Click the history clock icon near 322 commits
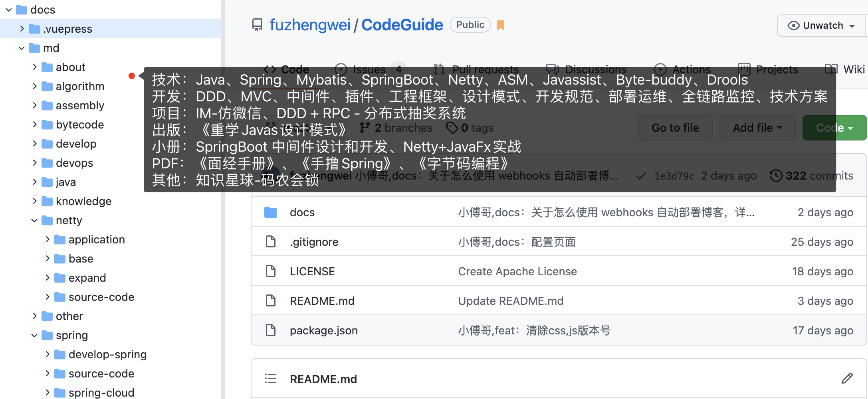Viewport: 868px width, 399px height. pyautogui.click(x=775, y=176)
